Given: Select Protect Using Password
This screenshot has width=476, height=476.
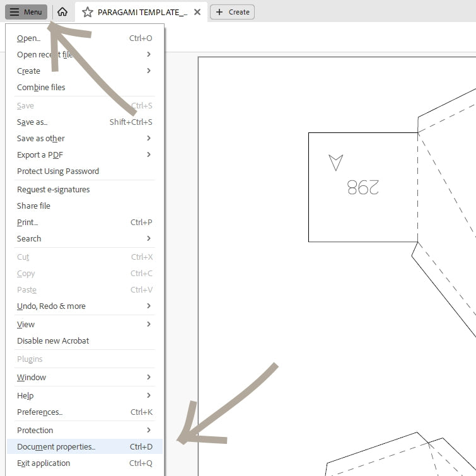Looking at the screenshot, I should [x=58, y=171].
